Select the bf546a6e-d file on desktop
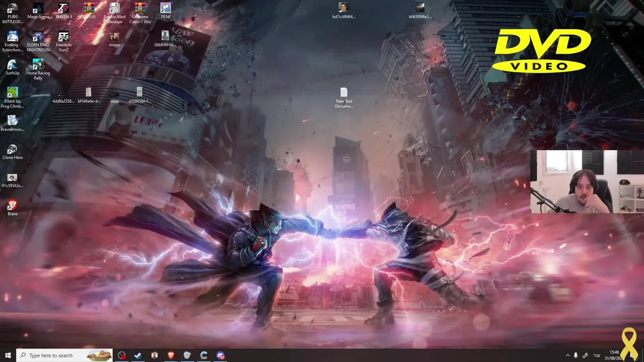The image size is (644, 362). click(89, 96)
